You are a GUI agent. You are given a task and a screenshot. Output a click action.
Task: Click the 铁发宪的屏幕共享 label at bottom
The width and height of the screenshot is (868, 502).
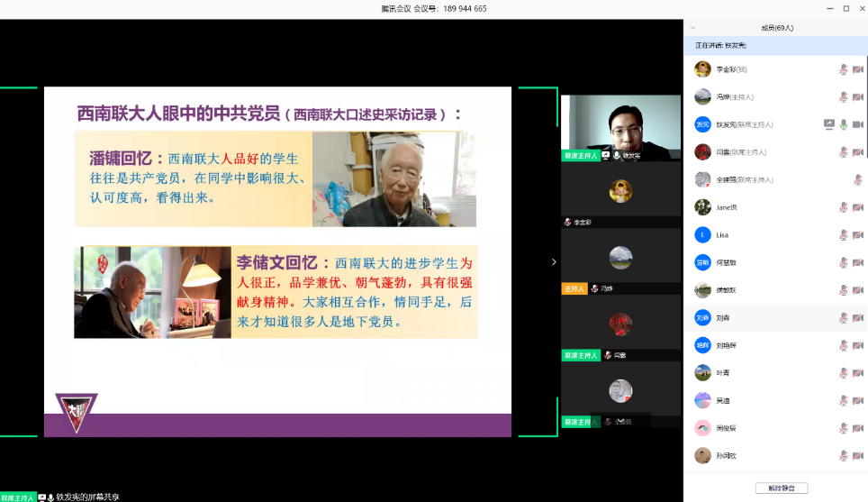pos(87,497)
